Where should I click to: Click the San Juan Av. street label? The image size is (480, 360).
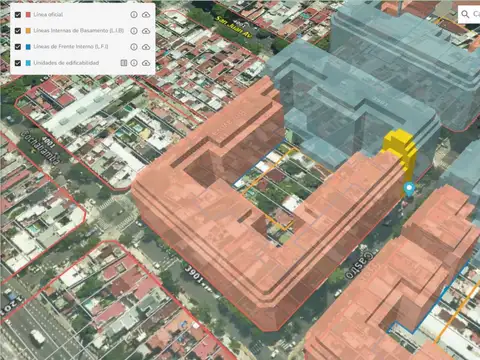click(x=233, y=26)
